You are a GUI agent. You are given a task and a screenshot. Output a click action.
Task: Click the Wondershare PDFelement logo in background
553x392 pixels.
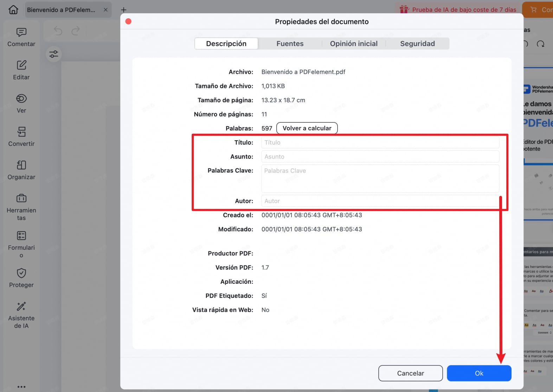point(538,89)
